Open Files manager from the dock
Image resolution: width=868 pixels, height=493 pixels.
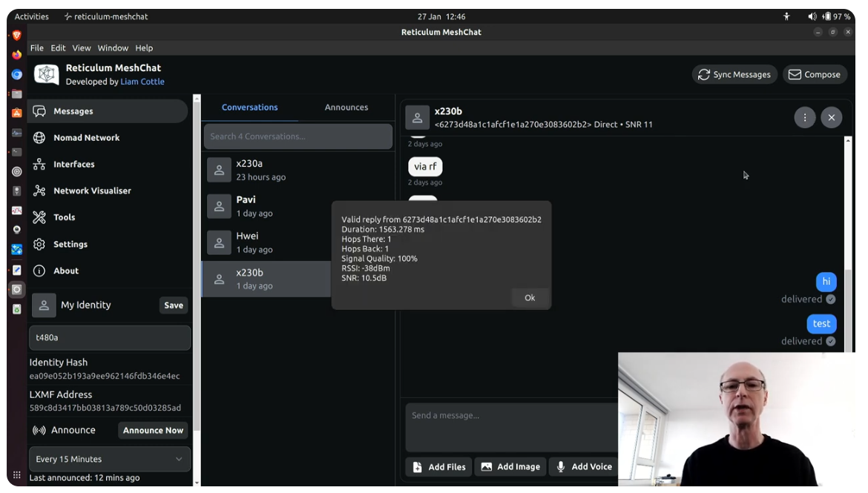[x=16, y=93]
